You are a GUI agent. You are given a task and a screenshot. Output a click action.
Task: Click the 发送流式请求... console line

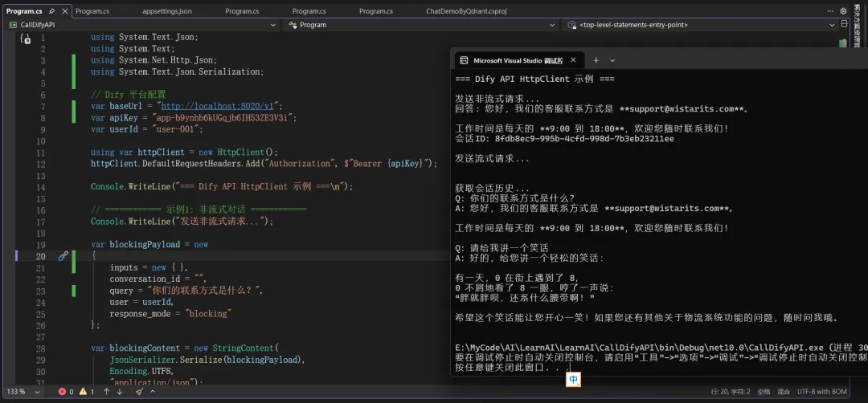click(492, 159)
